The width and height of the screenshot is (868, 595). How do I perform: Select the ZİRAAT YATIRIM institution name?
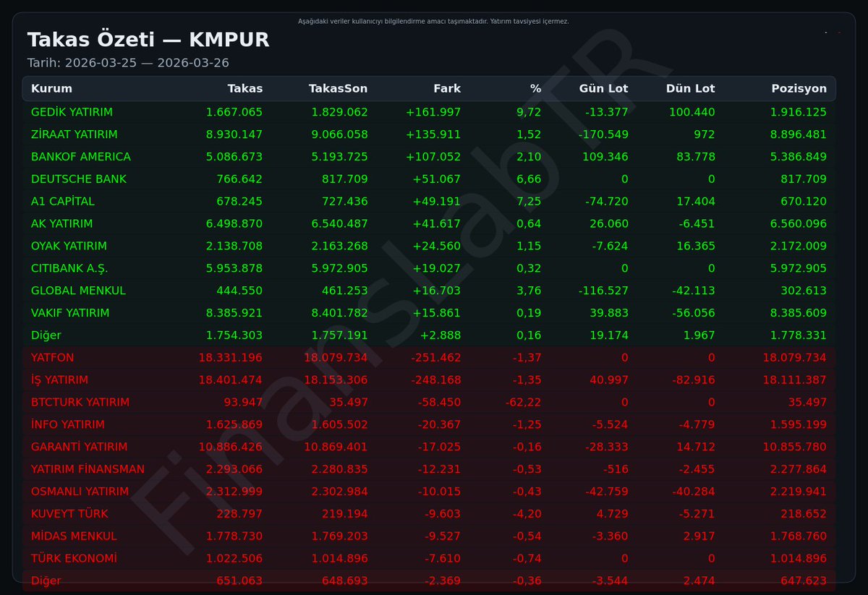[75, 134]
